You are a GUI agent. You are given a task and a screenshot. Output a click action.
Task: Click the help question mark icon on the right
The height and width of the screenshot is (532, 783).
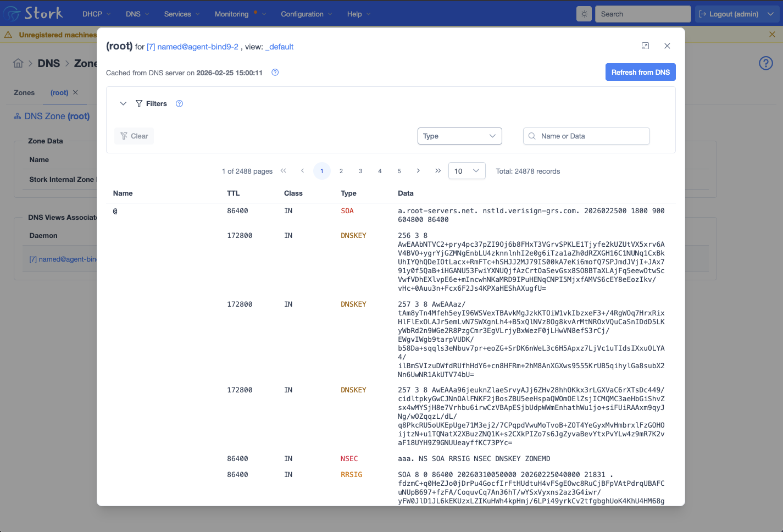tap(765, 63)
